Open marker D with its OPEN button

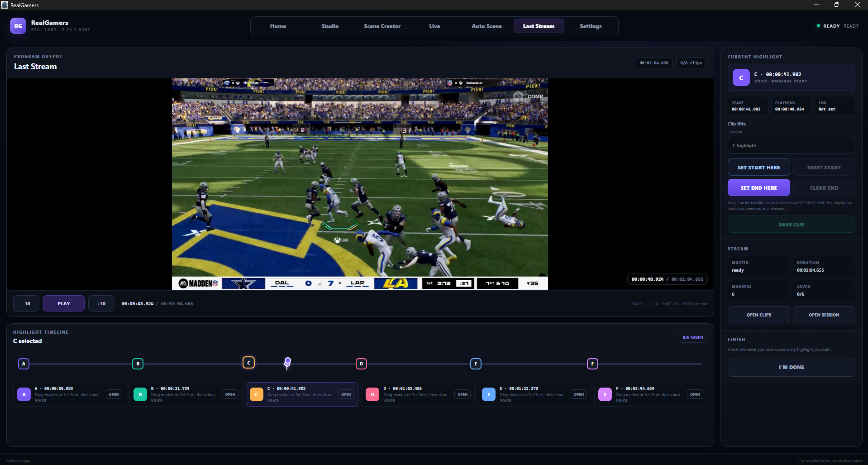pos(463,394)
